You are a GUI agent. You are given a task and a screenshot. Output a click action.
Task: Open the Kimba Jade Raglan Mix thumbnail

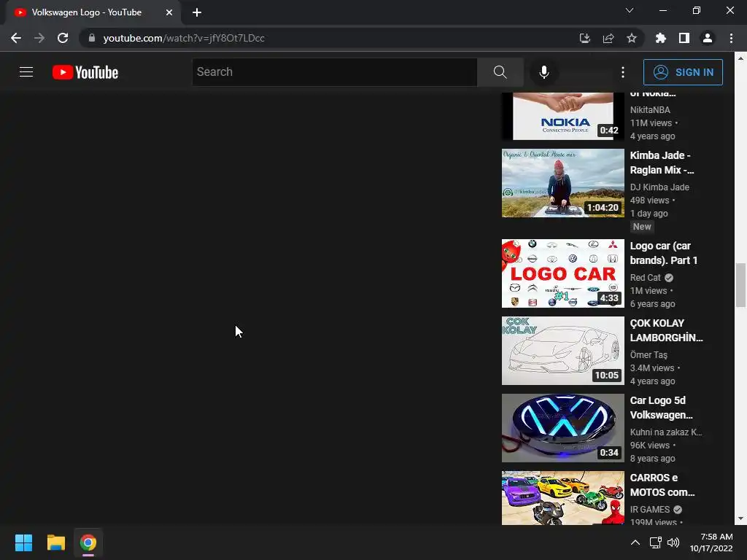(x=563, y=183)
